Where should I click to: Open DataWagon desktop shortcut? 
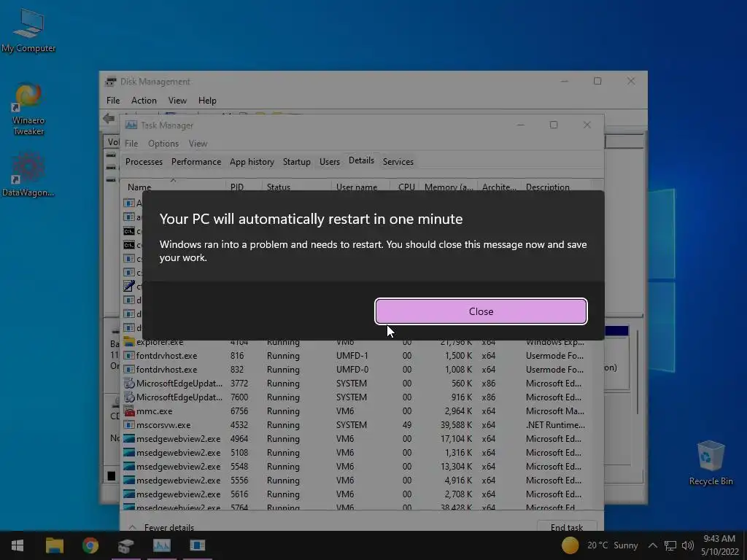pos(28,175)
